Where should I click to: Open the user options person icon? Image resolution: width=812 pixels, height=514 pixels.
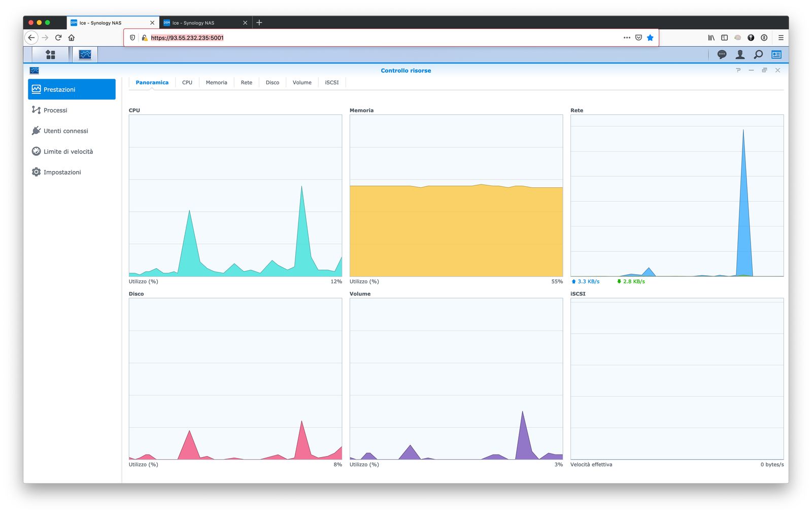click(740, 54)
